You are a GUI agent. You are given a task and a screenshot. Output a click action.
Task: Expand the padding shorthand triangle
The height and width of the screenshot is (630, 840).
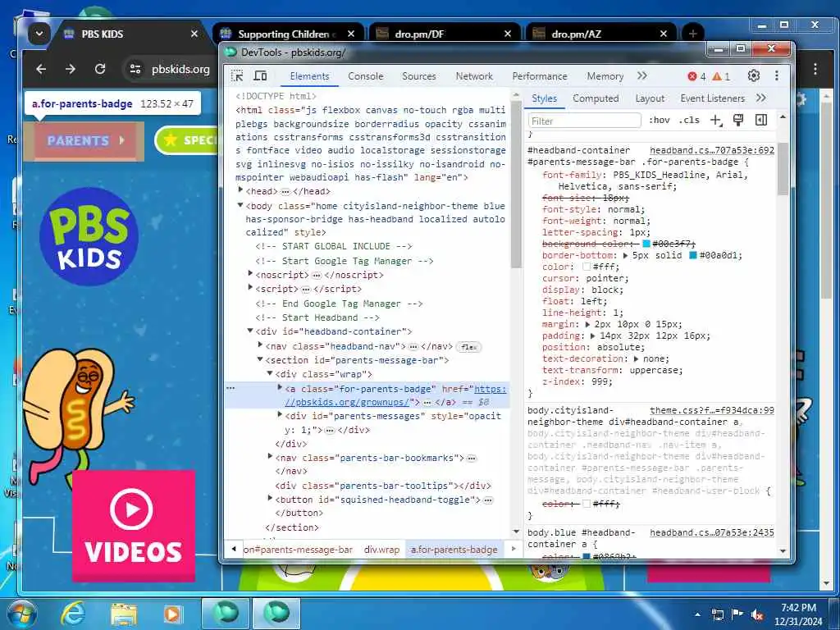pos(592,336)
